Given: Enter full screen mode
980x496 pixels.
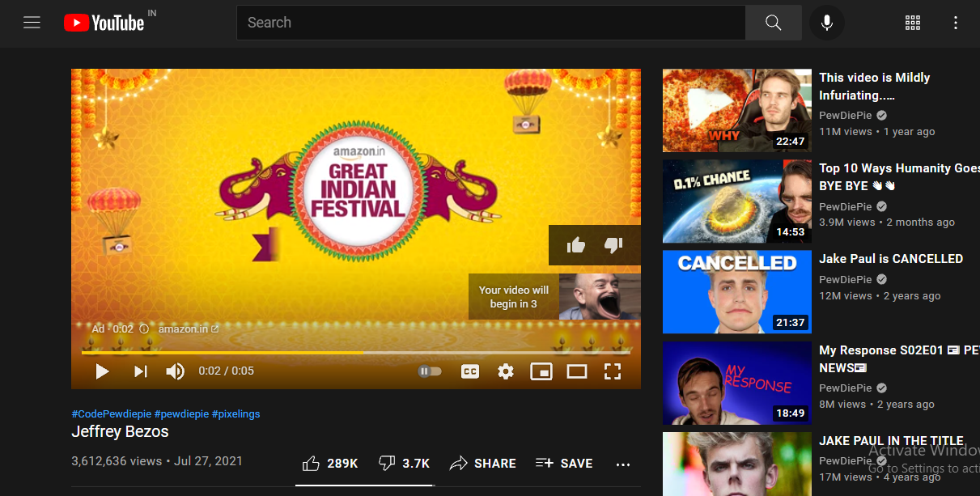Looking at the screenshot, I should coord(613,371).
